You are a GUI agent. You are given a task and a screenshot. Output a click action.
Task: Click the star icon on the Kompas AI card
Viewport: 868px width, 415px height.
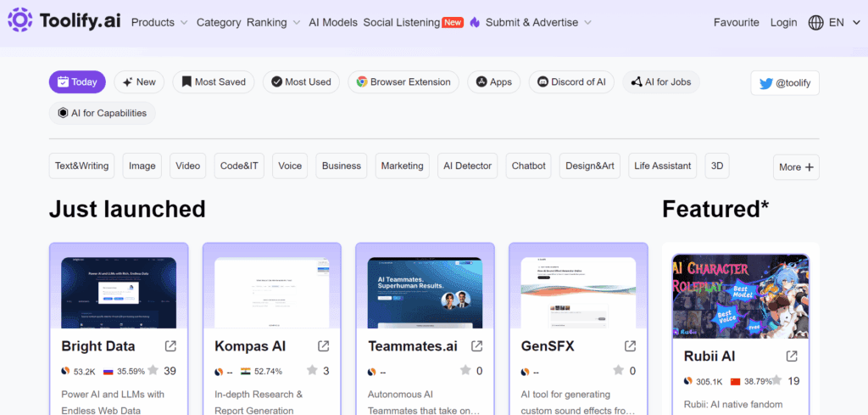[x=312, y=370]
